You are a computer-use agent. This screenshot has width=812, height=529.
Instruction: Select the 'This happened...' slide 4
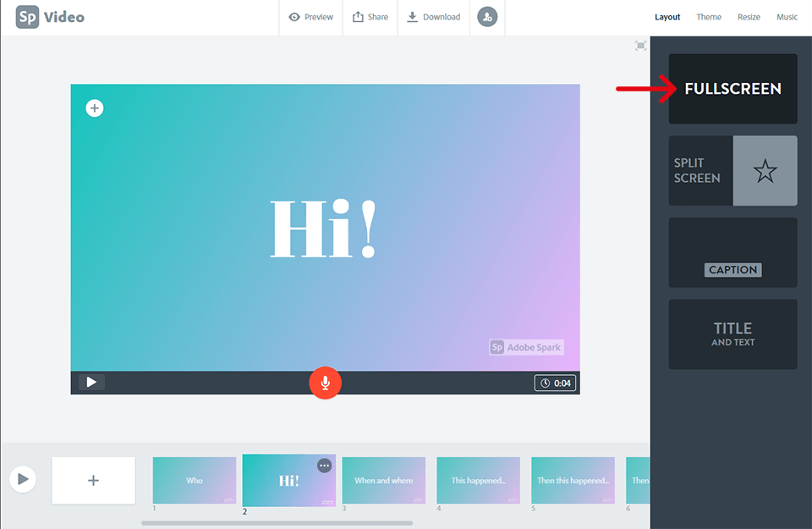(479, 480)
